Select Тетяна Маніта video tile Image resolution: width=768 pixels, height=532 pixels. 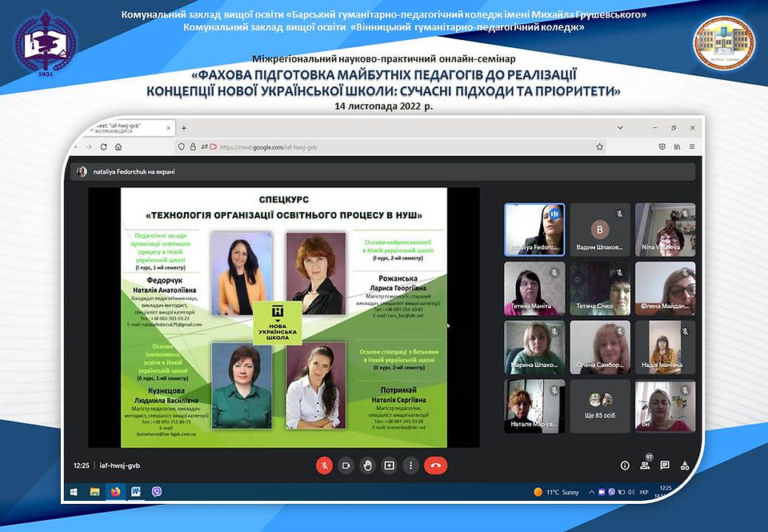(x=534, y=289)
